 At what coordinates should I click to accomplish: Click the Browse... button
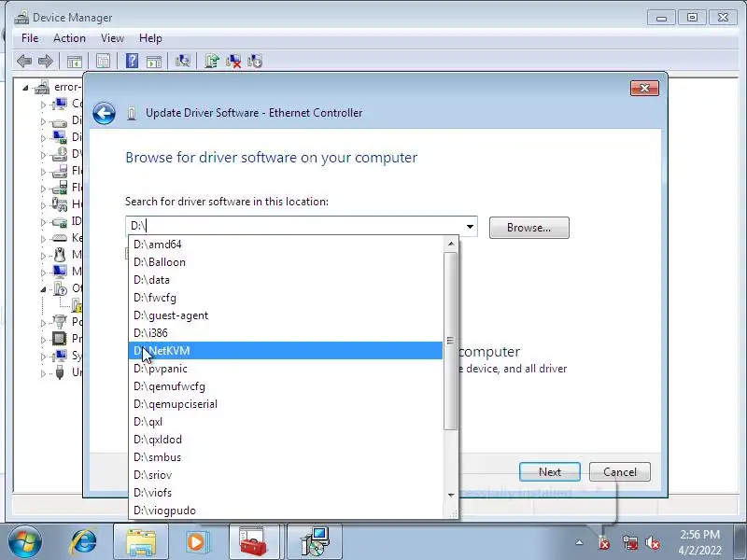[x=529, y=228]
